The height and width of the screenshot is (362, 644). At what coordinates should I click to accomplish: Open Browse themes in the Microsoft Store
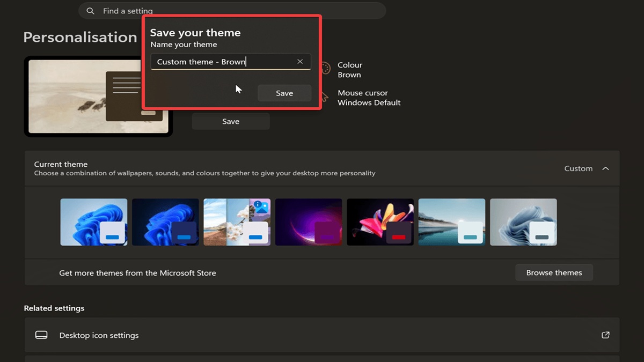(x=554, y=272)
